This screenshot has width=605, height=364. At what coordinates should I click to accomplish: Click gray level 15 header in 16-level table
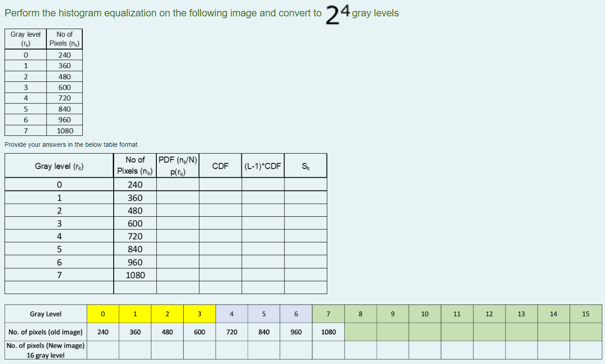pyautogui.click(x=586, y=314)
